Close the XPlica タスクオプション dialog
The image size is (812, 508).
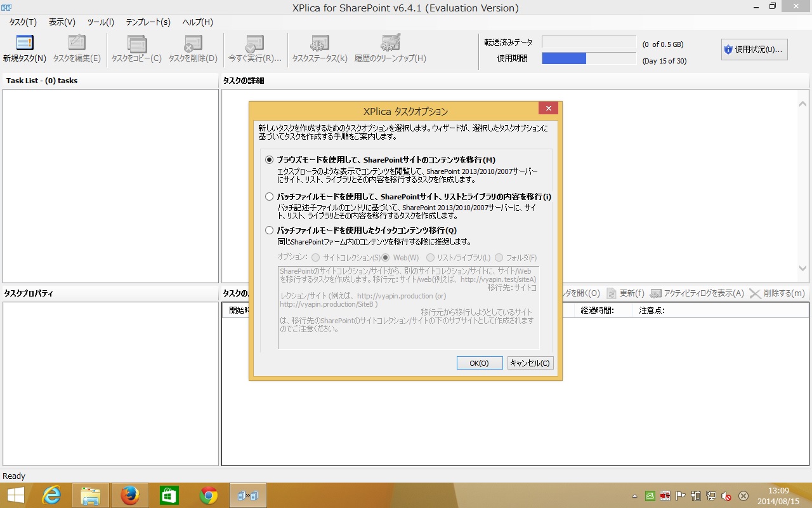(x=548, y=109)
